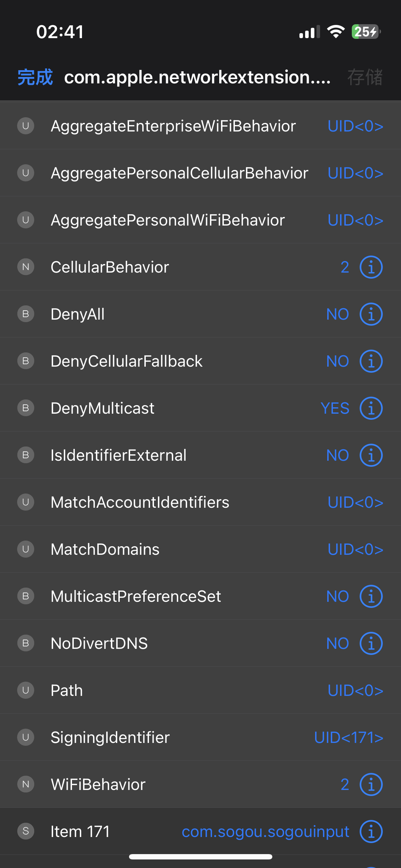The width and height of the screenshot is (401, 868).
Task: Show info for DenyMulticast row
Action: pyautogui.click(x=371, y=408)
